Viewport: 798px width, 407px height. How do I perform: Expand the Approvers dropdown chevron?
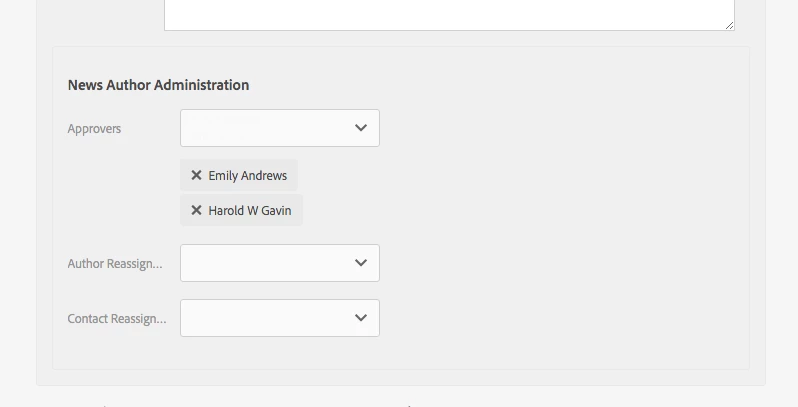pyautogui.click(x=361, y=128)
